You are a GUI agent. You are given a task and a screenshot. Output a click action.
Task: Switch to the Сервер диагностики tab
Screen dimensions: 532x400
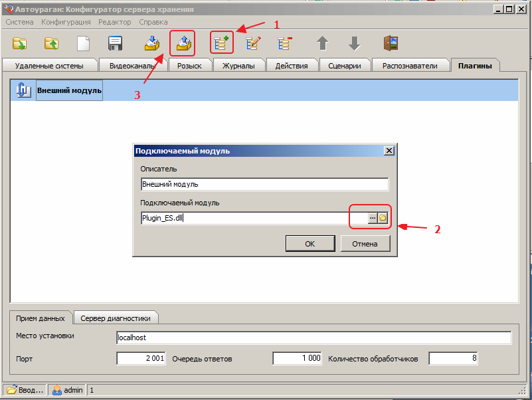tap(116, 318)
